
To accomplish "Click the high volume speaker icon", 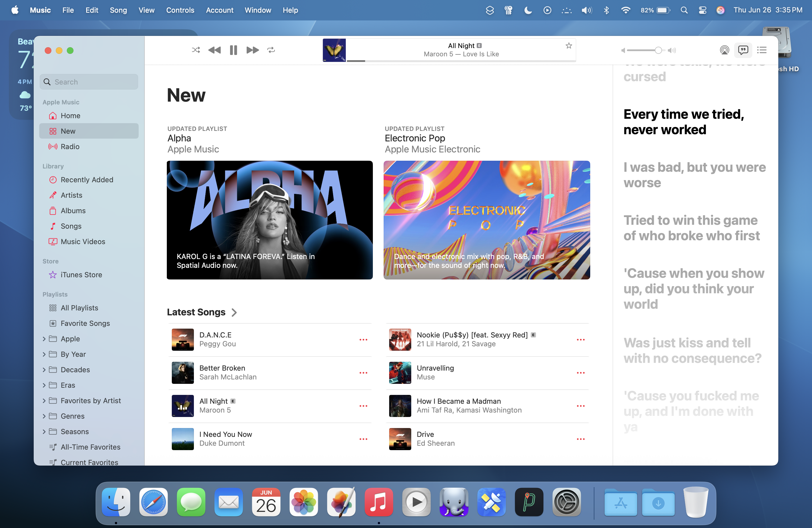I will pyautogui.click(x=672, y=51).
